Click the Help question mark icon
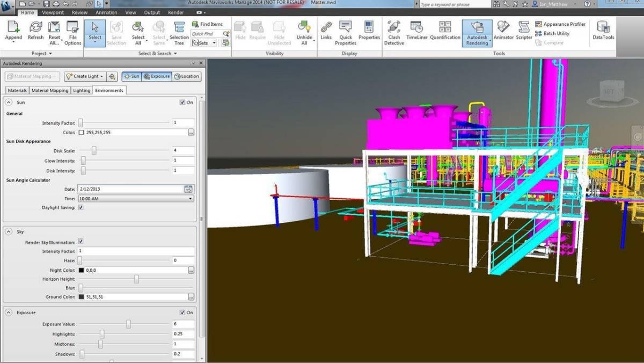Viewport: 644px width, 363px height. [587, 4]
